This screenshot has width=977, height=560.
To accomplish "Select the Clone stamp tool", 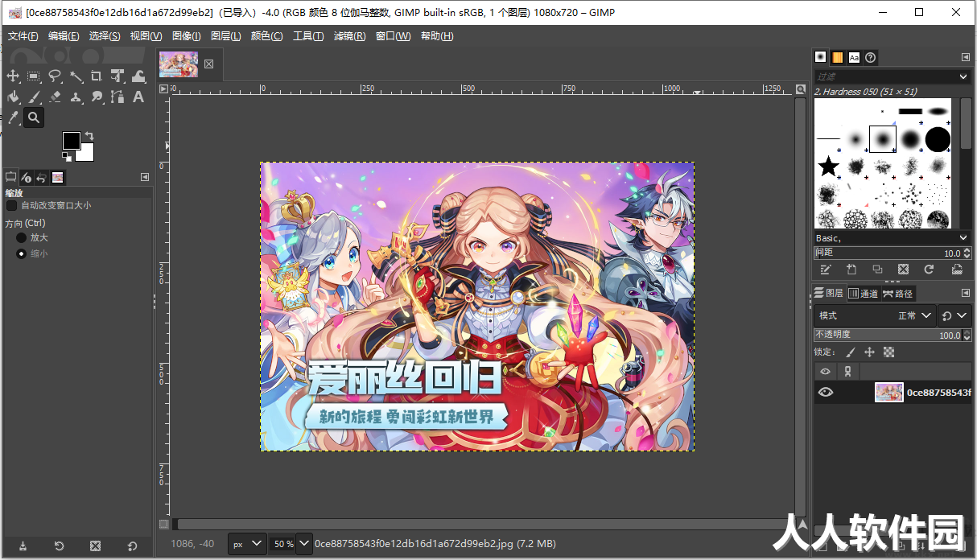I will (76, 97).
